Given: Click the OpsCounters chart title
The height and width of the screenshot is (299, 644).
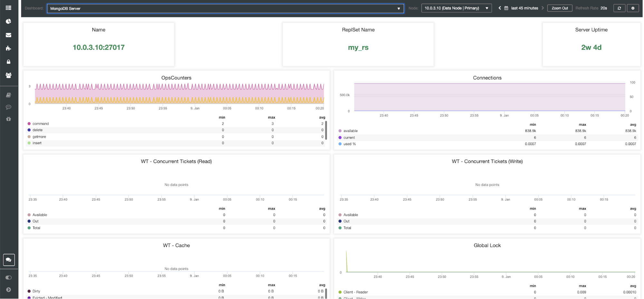Looking at the screenshot, I should tap(176, 78).
